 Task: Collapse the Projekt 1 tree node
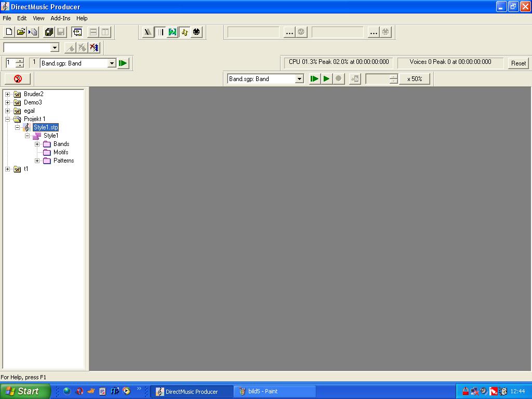click(x=8, y=119)
